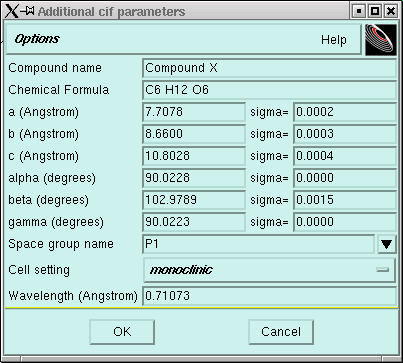Click the Compound name label
This screenshot has height=363, width=403.
coord(55,68)
